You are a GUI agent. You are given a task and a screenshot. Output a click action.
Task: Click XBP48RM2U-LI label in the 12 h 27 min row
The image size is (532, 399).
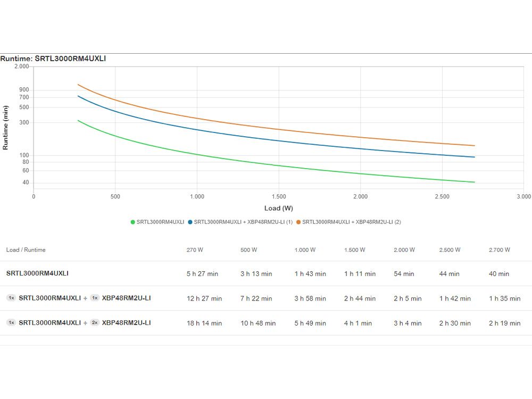126,298
